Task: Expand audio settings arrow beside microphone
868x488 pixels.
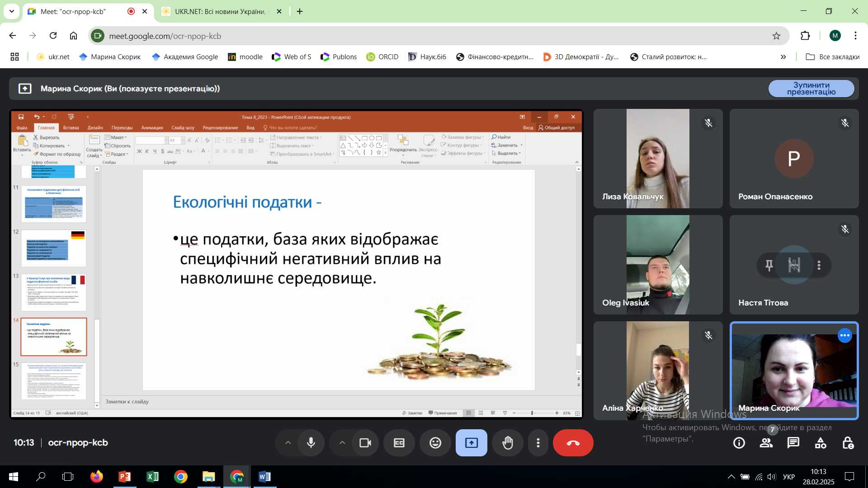Action: coord(288,443)
